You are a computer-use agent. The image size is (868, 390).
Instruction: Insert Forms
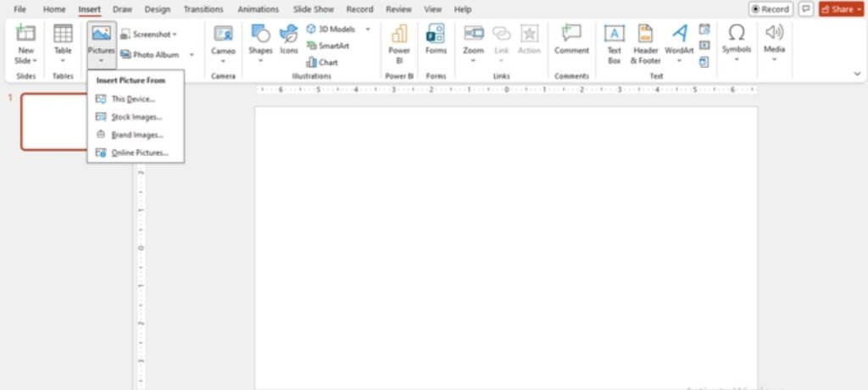(x=436, y=33)
